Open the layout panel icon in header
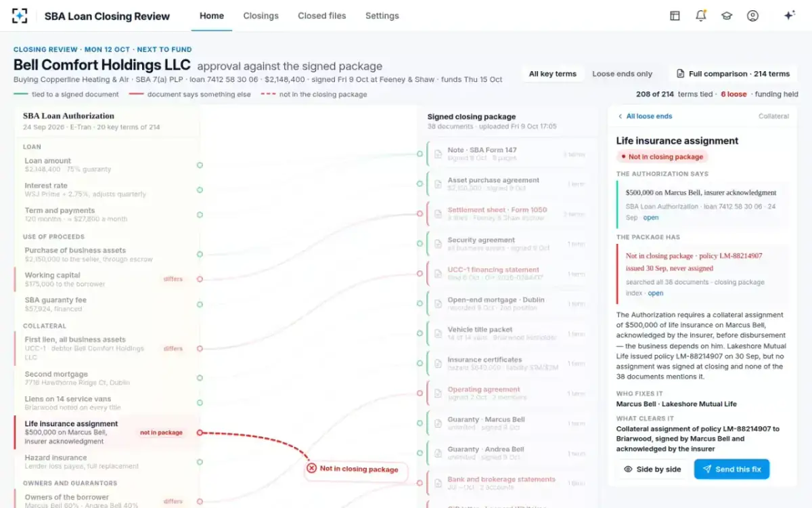Image resolution: width=812 pixels, height=508 pixels. (675, 16)
